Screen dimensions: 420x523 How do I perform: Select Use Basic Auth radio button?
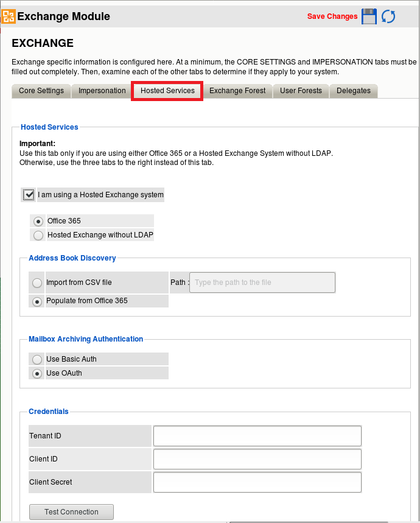(38, 360)
